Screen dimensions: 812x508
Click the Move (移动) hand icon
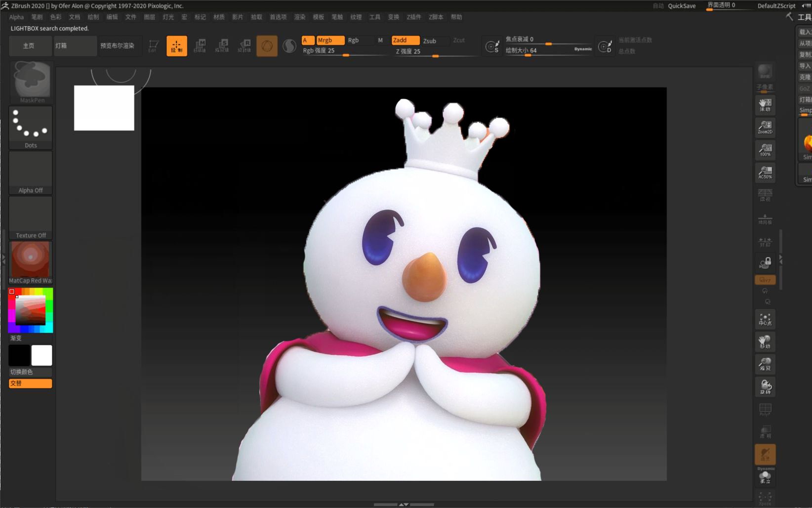(x=765, y=341)
